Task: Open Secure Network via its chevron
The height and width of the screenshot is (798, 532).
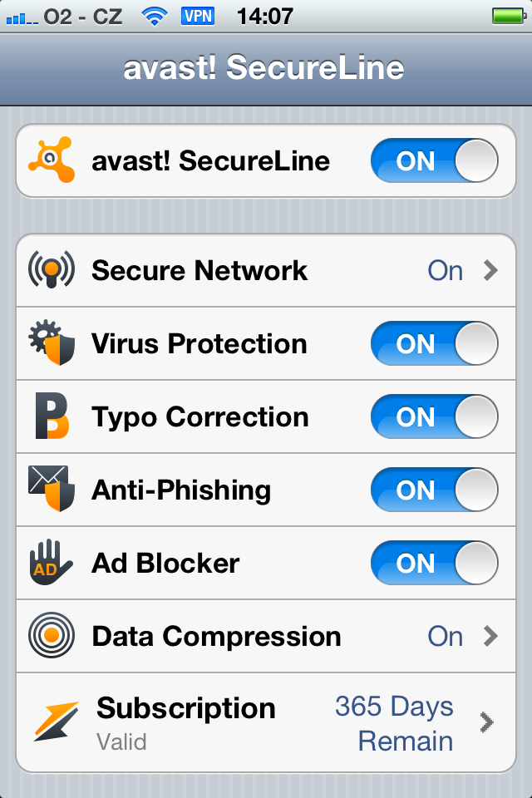Action: [x=490, y=270]
